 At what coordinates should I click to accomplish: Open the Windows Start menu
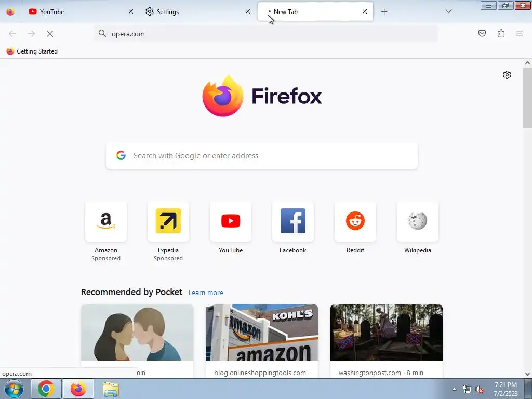coord(14,389)
